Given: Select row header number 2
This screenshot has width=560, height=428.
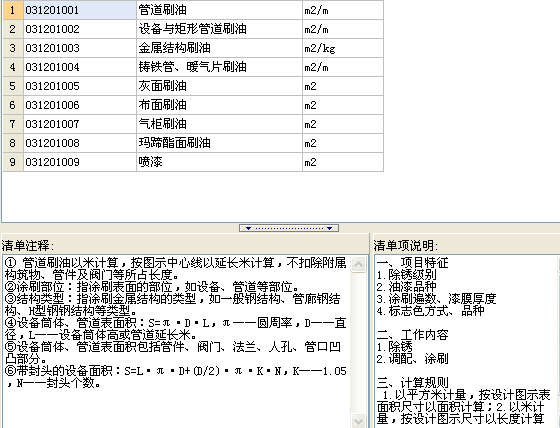Looking at the screenshot, I should [13, 29].
